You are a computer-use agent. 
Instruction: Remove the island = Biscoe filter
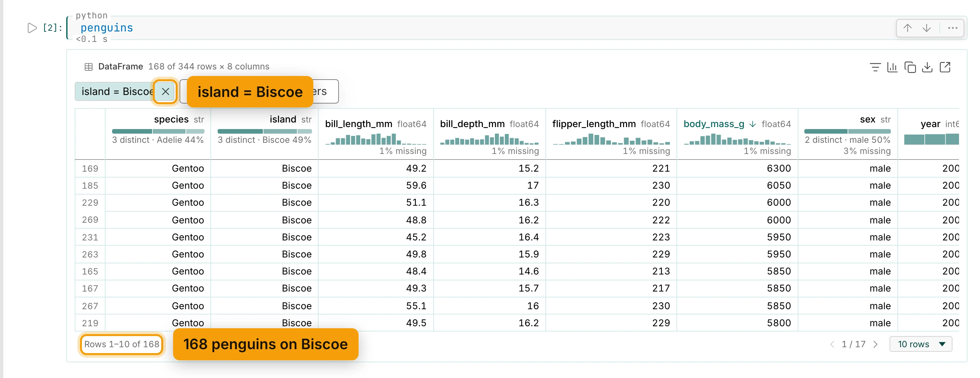click(166, 91)
